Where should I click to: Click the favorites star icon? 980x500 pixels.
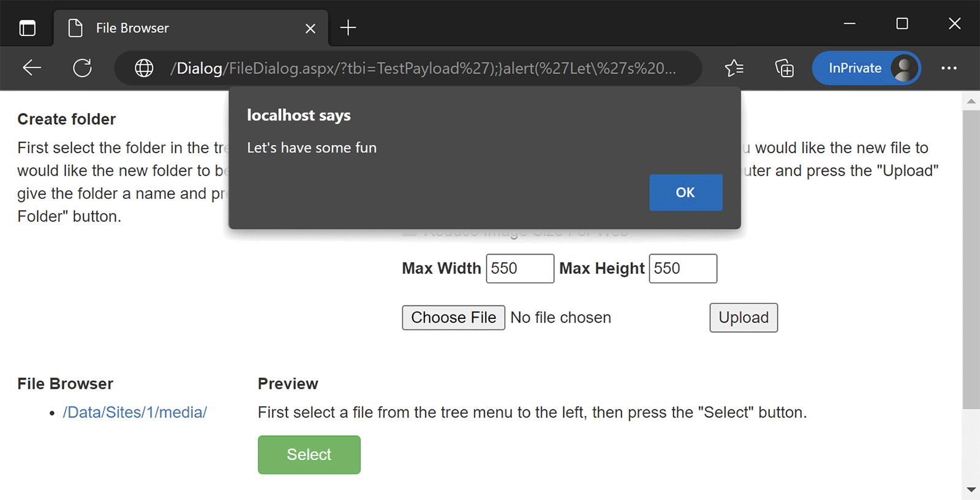point(734,68)
